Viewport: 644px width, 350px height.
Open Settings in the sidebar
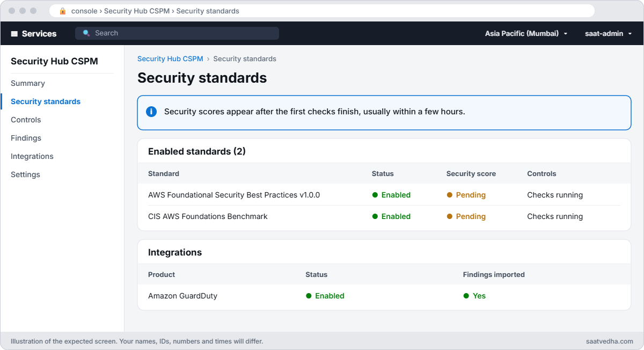coord(25,174)
